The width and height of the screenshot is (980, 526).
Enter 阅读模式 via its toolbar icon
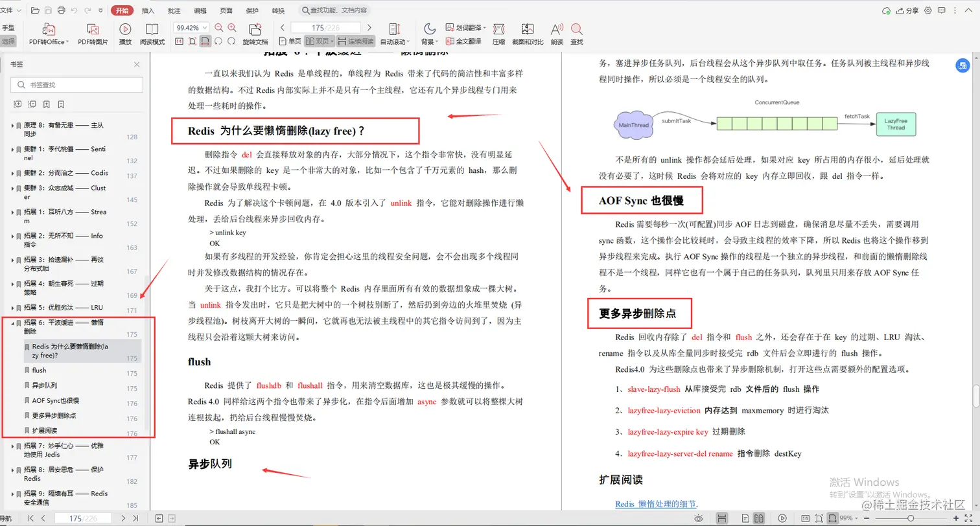pos(152,31)
